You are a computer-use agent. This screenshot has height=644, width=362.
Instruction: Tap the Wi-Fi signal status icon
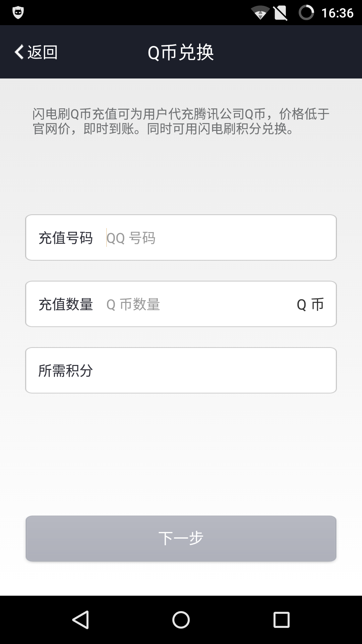pos(260,13)
